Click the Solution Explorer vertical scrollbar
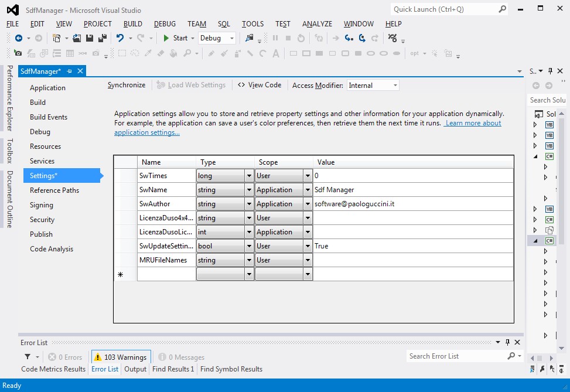This screenshot has height=392, width=570. [x=561, y=230]
